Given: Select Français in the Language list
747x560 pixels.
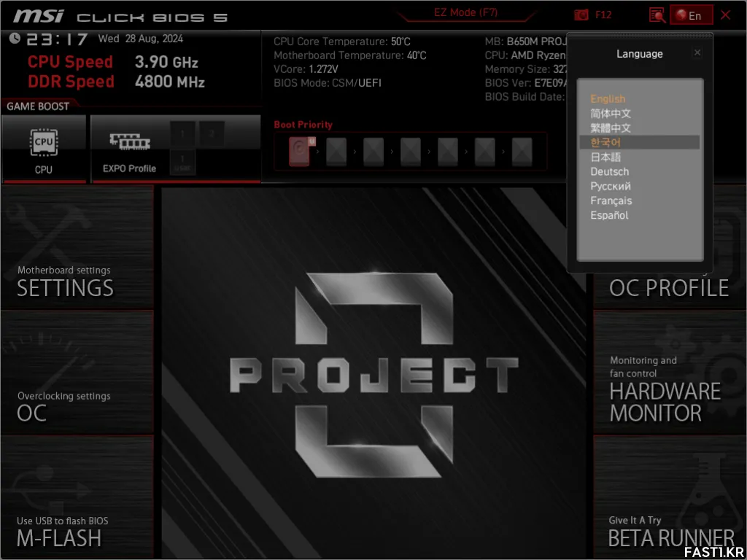Looking at the screenshot, I should click(611, 201).
